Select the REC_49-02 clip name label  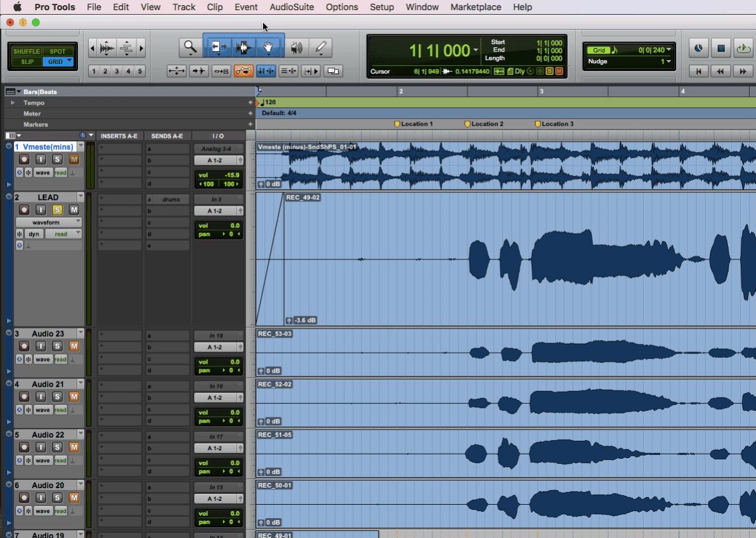tap(302, 197)
